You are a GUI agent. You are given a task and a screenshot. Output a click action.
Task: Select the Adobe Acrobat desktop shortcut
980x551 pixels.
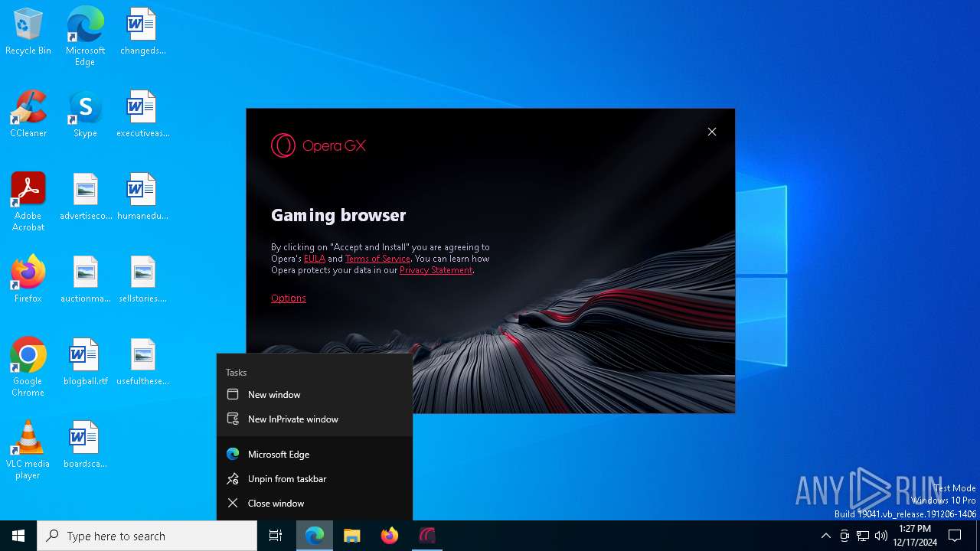[28, 202]
